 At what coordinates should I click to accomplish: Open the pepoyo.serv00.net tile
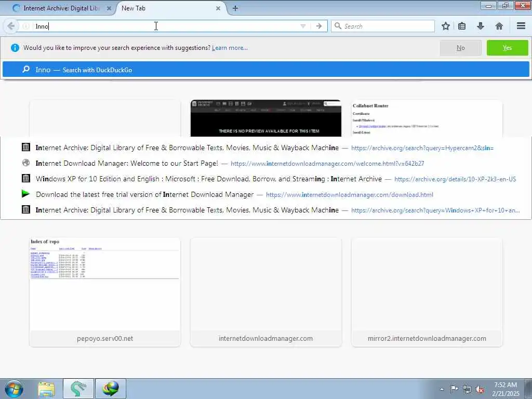point(105,292)
